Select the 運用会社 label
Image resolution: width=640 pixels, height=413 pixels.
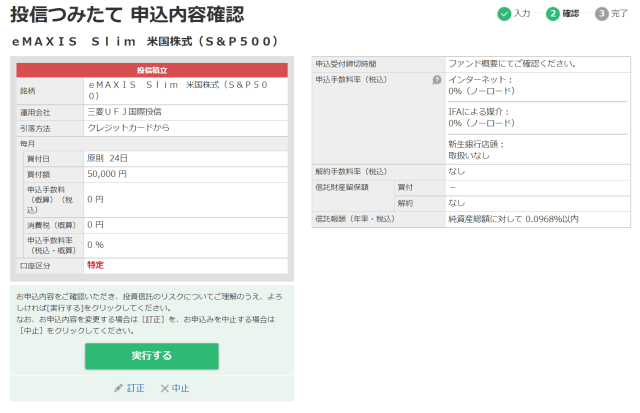[35, 113]
